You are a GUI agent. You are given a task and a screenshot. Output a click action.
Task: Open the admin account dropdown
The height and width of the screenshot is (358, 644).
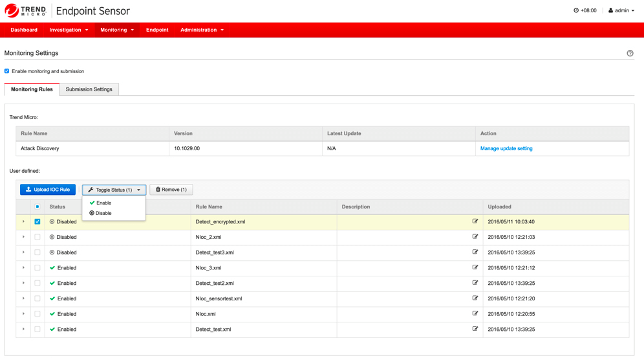tap(621, 10)
